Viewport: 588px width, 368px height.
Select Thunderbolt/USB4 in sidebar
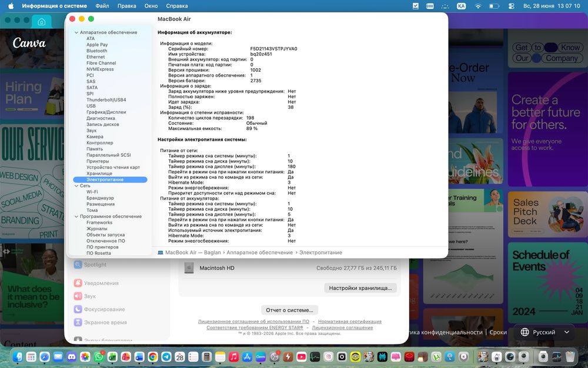106,100
